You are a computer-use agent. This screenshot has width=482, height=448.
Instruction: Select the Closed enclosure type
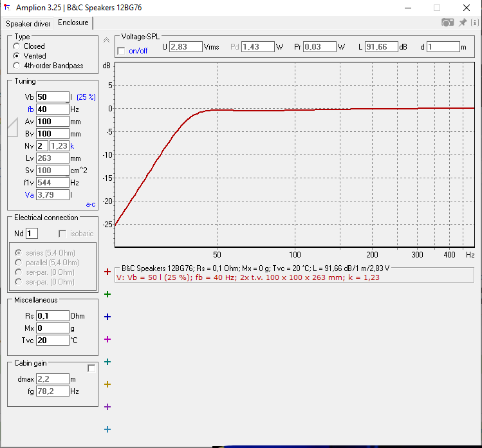coord(30,46)
